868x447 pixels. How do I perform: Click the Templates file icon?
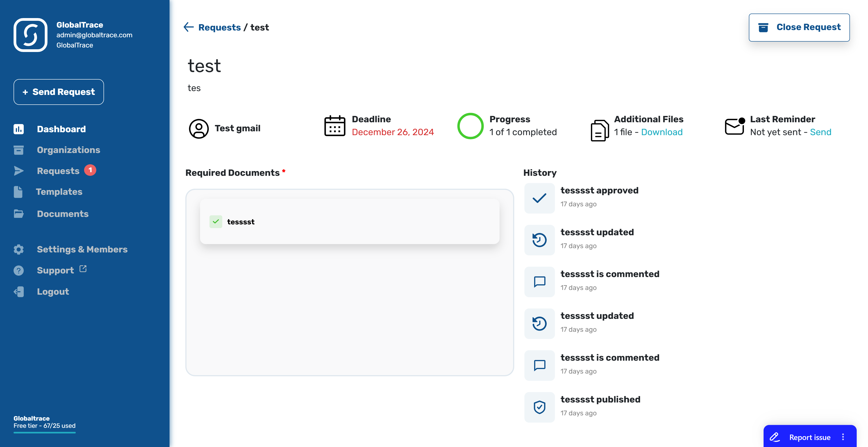[18, 192]
